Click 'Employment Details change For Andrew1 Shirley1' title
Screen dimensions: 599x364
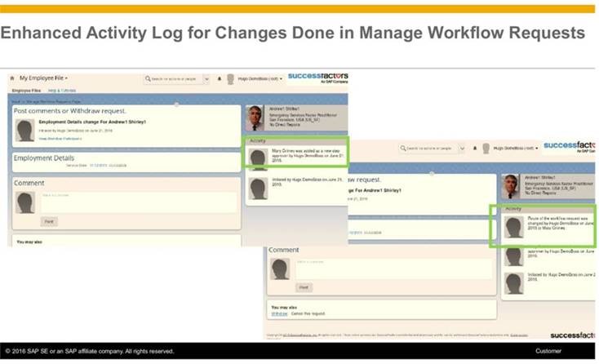(x=92, y=122)
